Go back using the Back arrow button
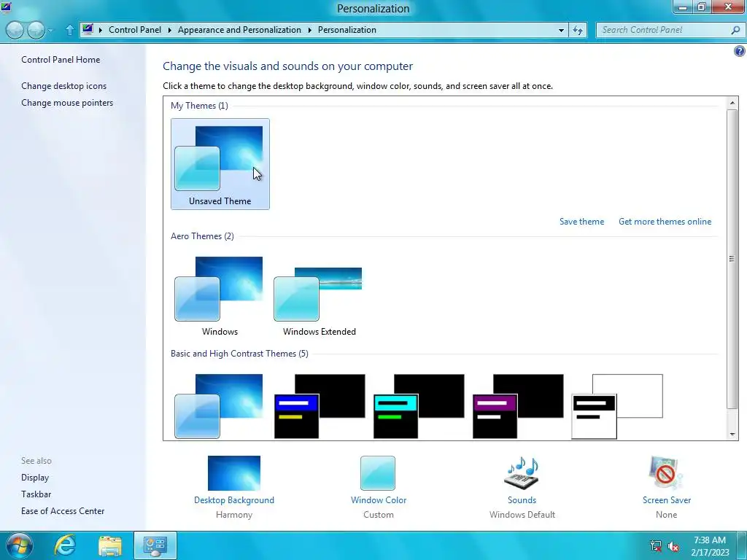This screenshot has height=560, width=747. (15, 31)
